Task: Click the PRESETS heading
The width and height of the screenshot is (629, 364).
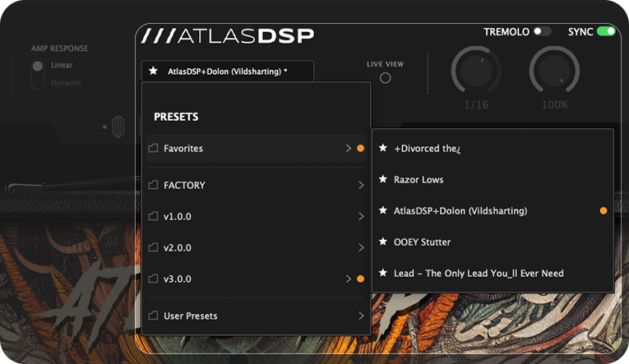Action: [176, 117]
